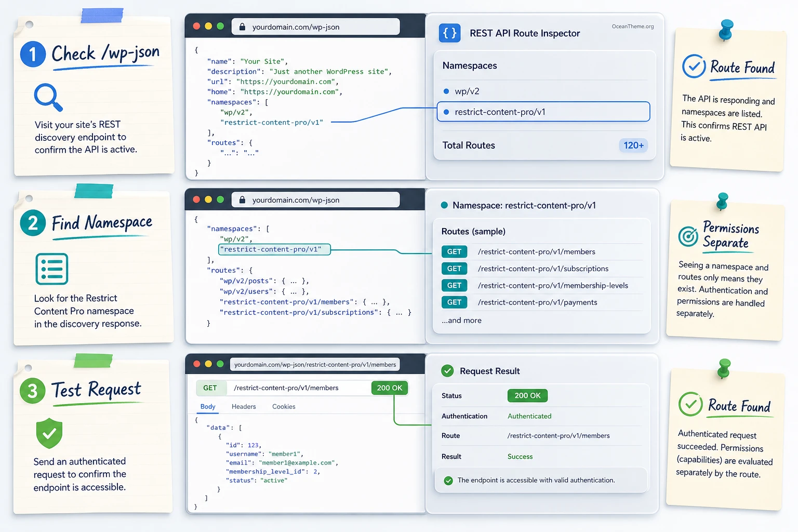
Task: Click the magnifying glass icon under Check /wp-json
Action: [48, 97]
